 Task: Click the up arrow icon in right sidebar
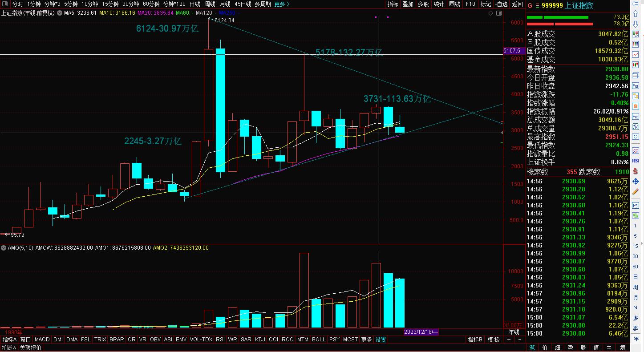click(x=635, y=13)
